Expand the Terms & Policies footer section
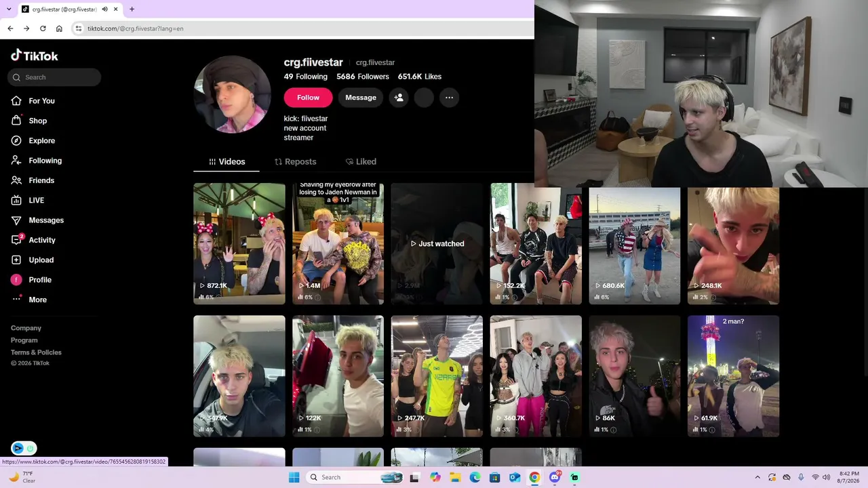 [x=36, y=352]
